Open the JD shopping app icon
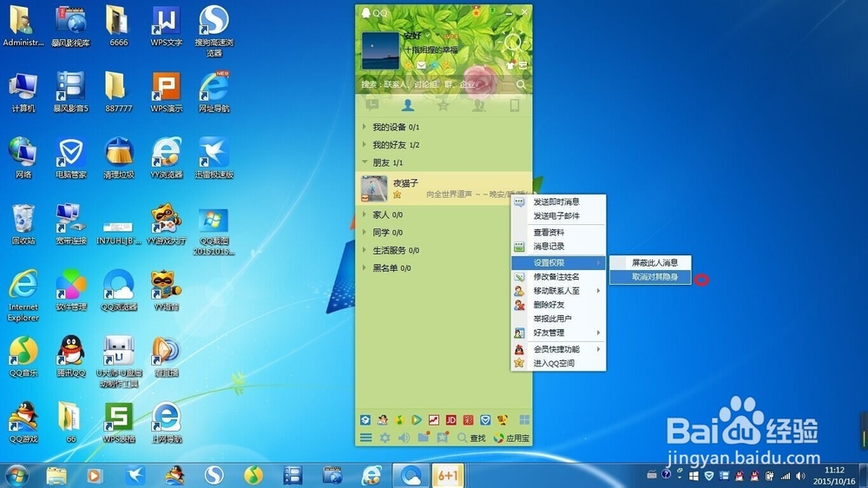The height and width of the screenshot is (488, 868). [451, 420]
